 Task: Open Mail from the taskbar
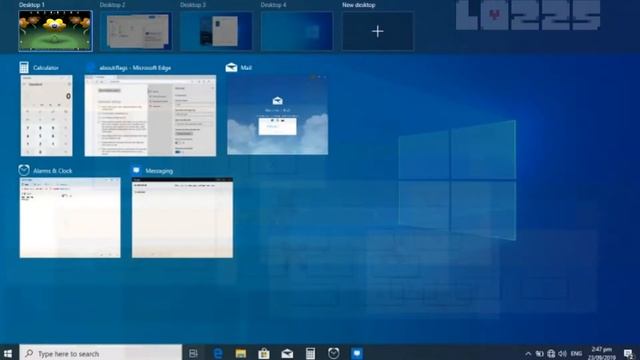(287, 353)
